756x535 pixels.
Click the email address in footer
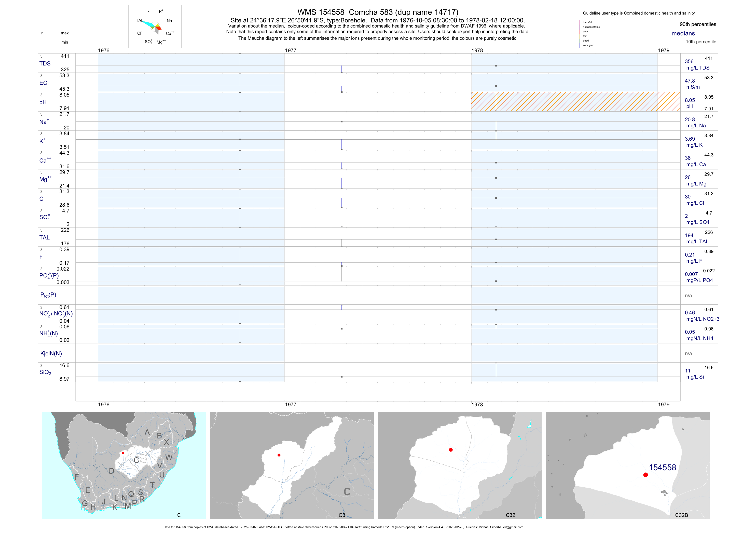pos(501,527)
